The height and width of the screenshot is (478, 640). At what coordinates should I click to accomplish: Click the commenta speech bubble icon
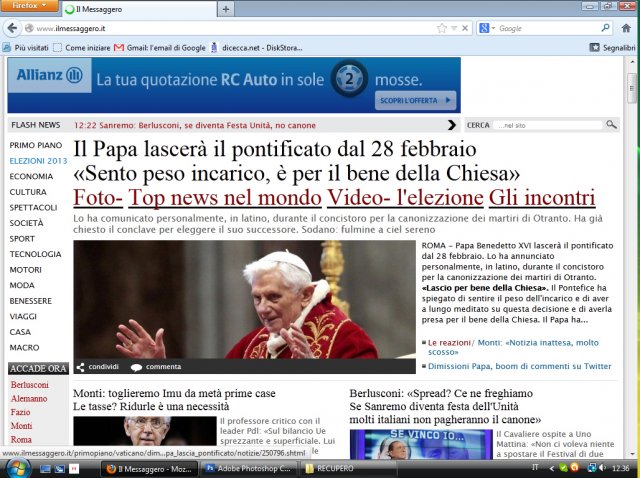(x=136, y=367)
